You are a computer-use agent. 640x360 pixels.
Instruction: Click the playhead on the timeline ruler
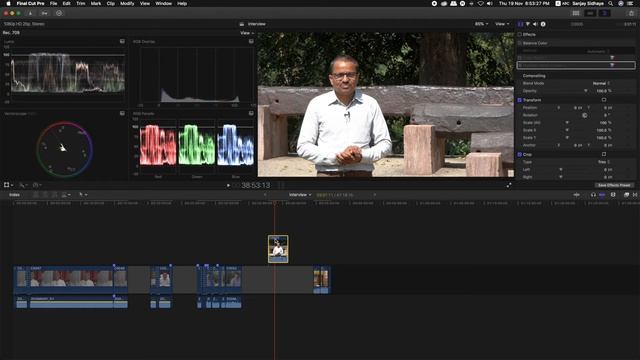tap(274, 203)
